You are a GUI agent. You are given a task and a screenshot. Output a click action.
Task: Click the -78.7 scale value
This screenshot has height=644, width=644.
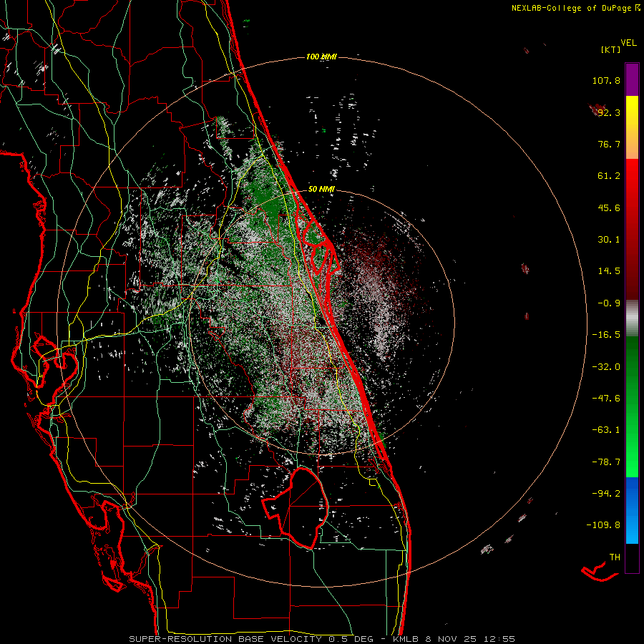[x=606, y=462]
